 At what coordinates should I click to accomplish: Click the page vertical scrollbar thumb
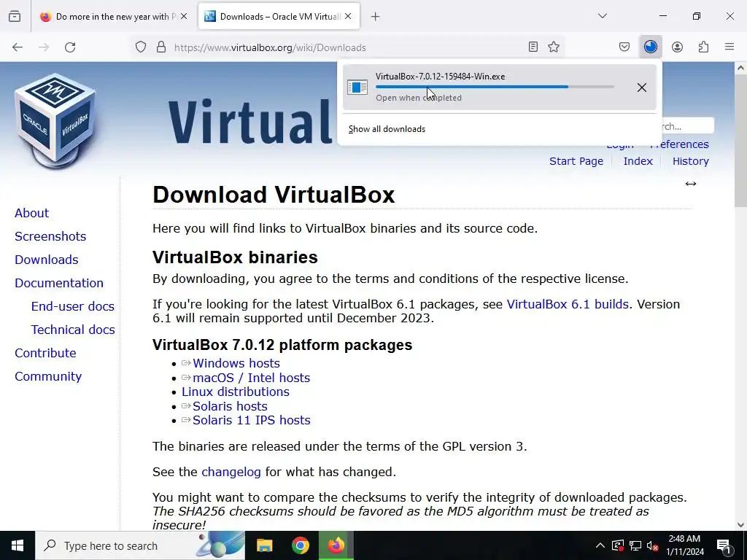click(740, 141)
